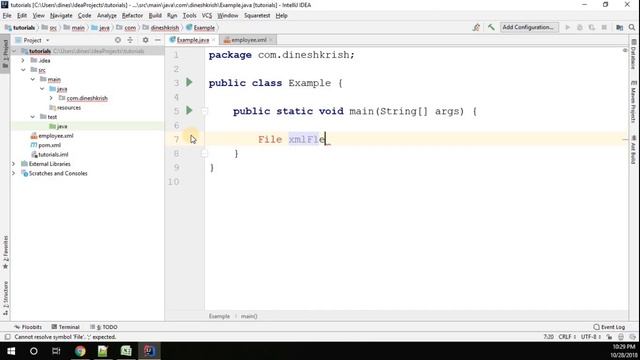Collapse the main folder

point(33,79)
